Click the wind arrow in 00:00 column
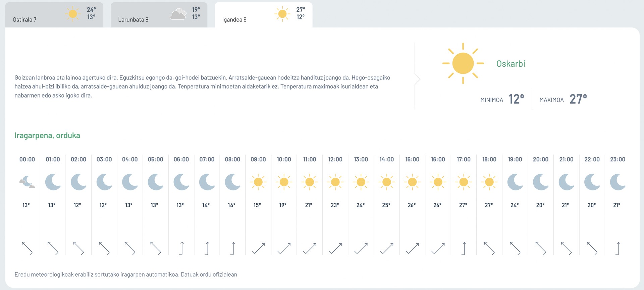This screenshot has width=644, height=290. (27, 248)
